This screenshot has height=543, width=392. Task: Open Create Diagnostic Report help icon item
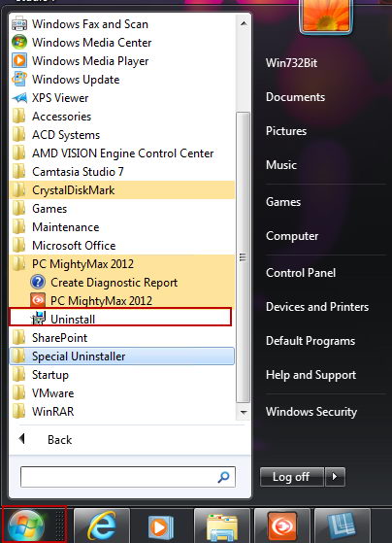point(122,283)
